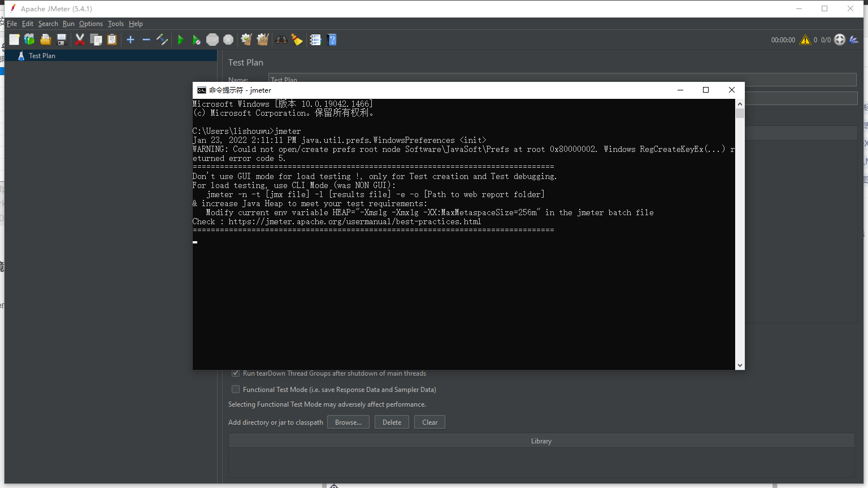
Task: Minimize the command prompt window
Action: 680,90
